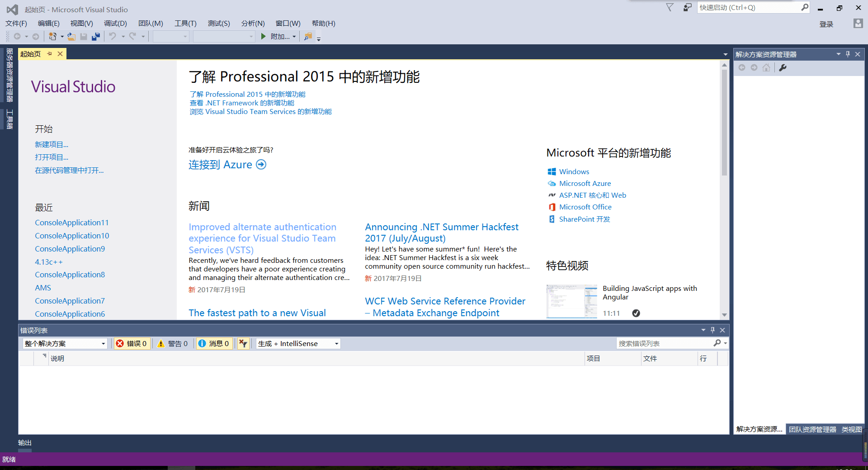The height and width of the screenshot is (470, 868).
Task: Open the dropdown arrow next to 附加
Action: [294, 37]
